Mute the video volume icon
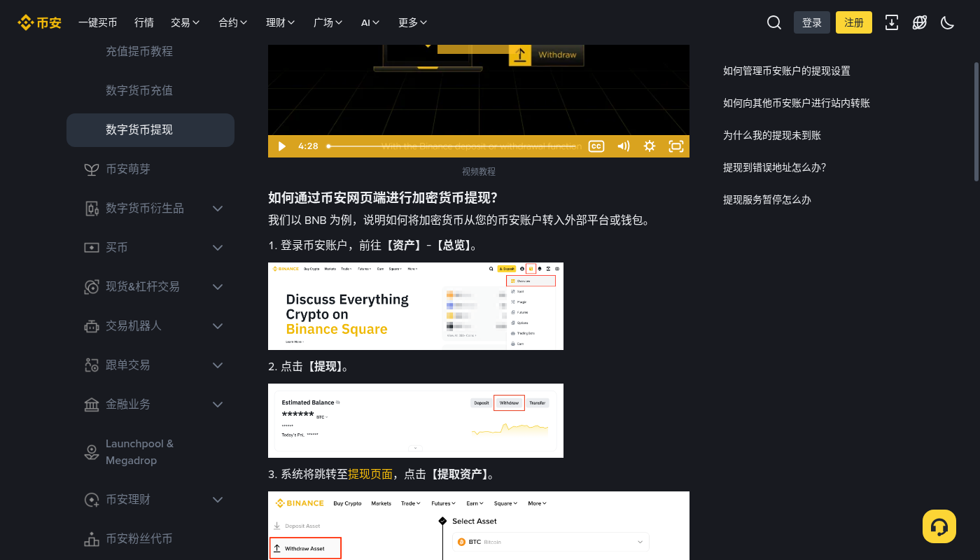 click(623, 146)
